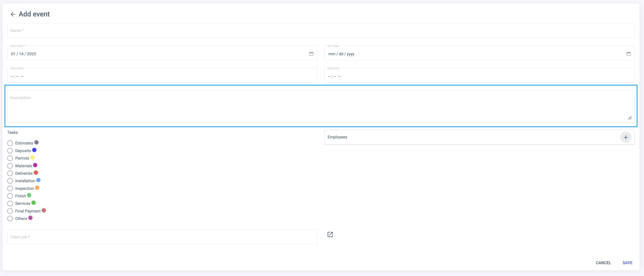This screenshot has width=644, height=276.
Task: Select the Estimates task radio button
Action: [x=10, y=143]
